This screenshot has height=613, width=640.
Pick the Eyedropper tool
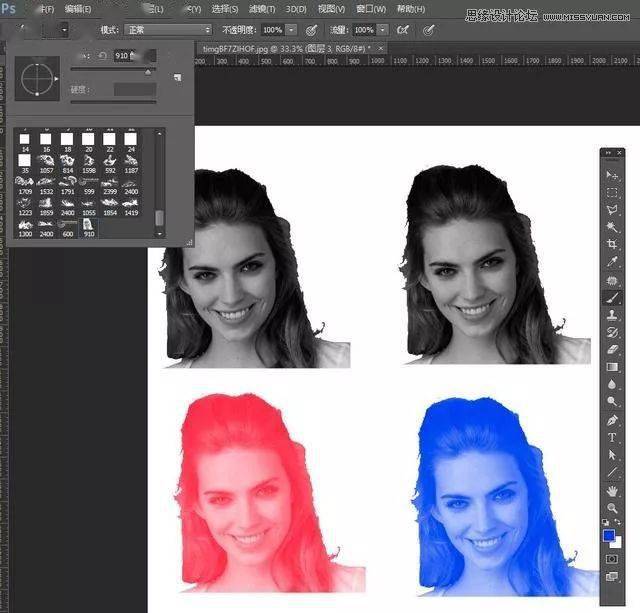pyautogui.click(x=612, y=262)
